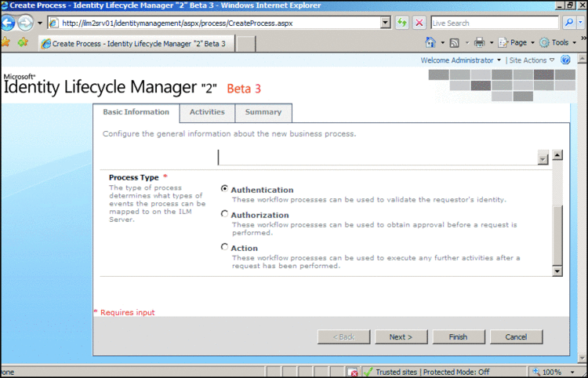
Task: Click the address bar URL field
Action: (220, 24)
